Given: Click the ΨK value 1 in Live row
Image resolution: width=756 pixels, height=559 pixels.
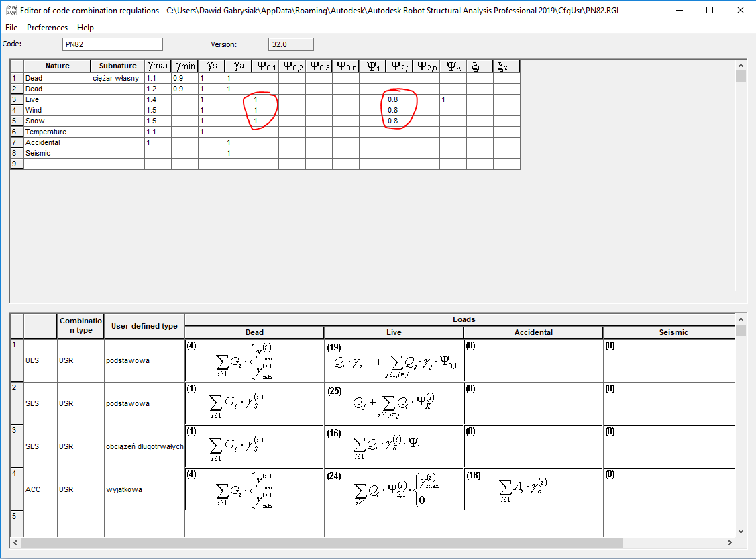Looking at the screenshot, I should click(453, 99).
